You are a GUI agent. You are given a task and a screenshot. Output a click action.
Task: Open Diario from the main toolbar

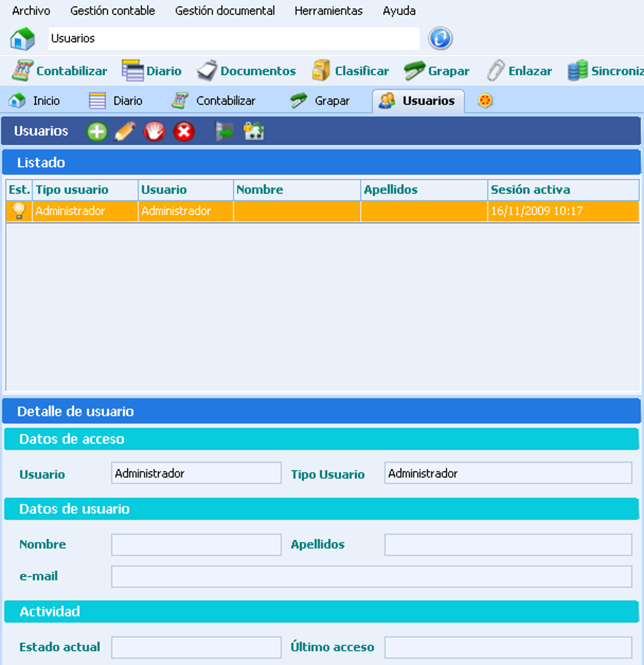click(x=152, y=71)
